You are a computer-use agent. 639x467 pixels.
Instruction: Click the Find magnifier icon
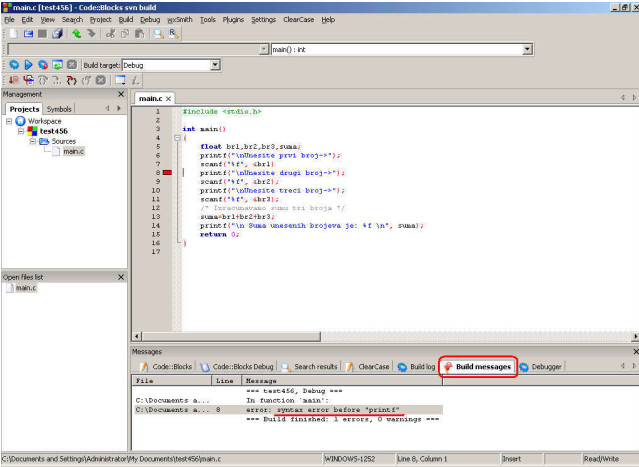[158, 33]
